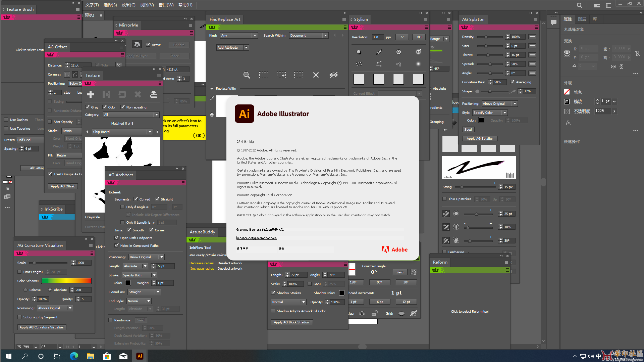Click Apply AG Block Shadow button
This screenshot has width=644, height=362.
pyautogui.click(x=291, y=322)
